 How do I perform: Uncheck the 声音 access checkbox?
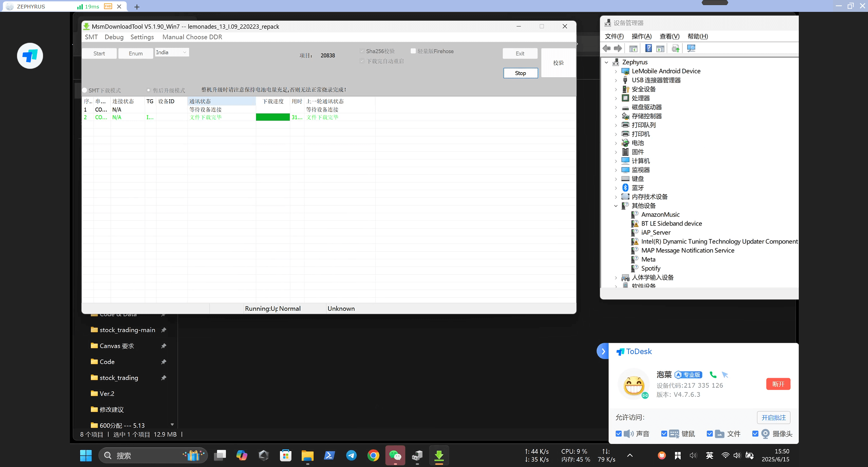(x=619, y=434)
